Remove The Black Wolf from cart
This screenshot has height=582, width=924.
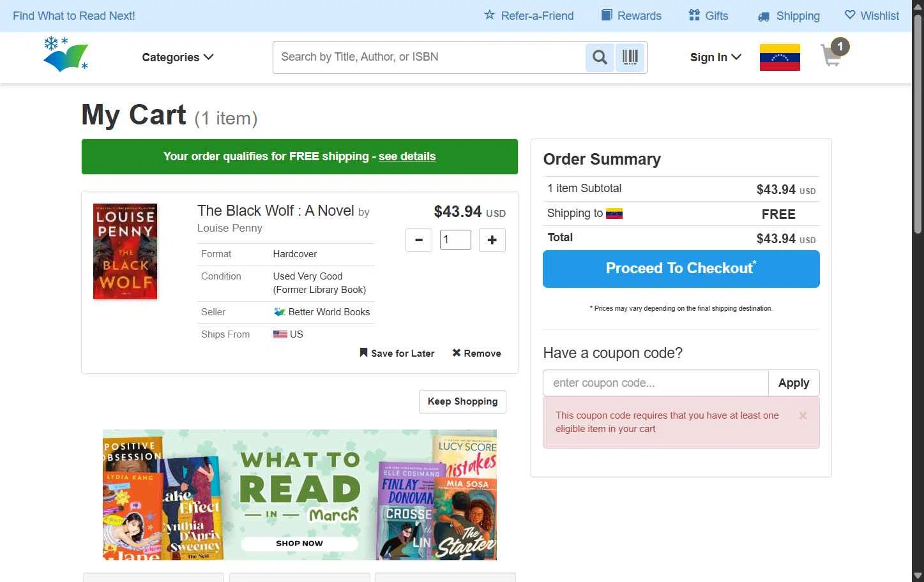pos(476,354)
